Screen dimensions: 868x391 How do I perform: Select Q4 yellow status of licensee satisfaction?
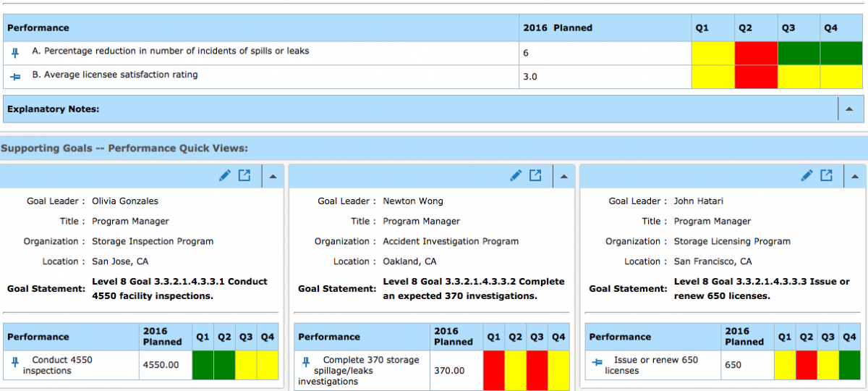point(841,76)
